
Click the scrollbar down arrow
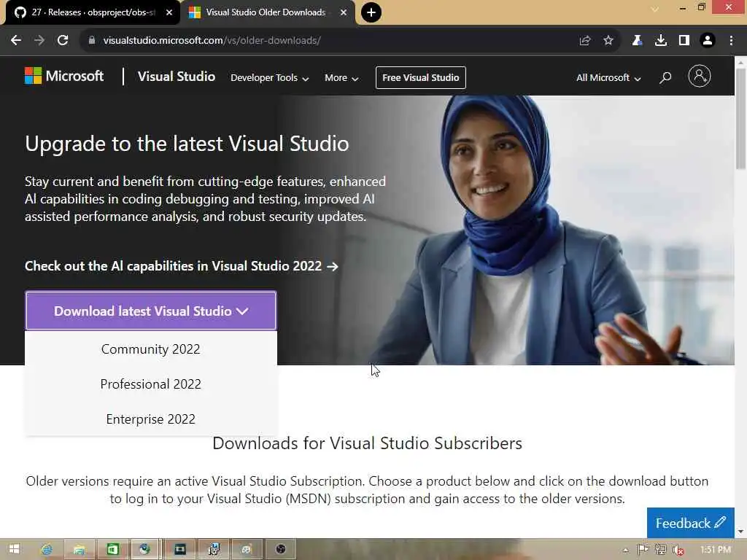point(740,532)
